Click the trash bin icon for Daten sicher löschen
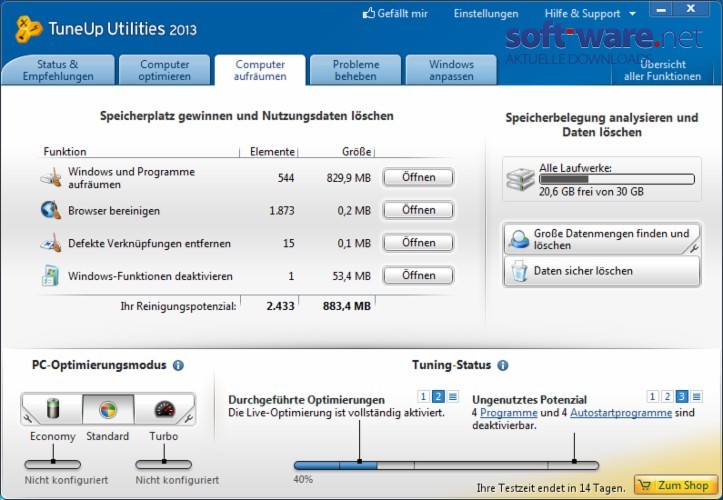This screenshot has width=723, height=500. (x=520, y=271)
